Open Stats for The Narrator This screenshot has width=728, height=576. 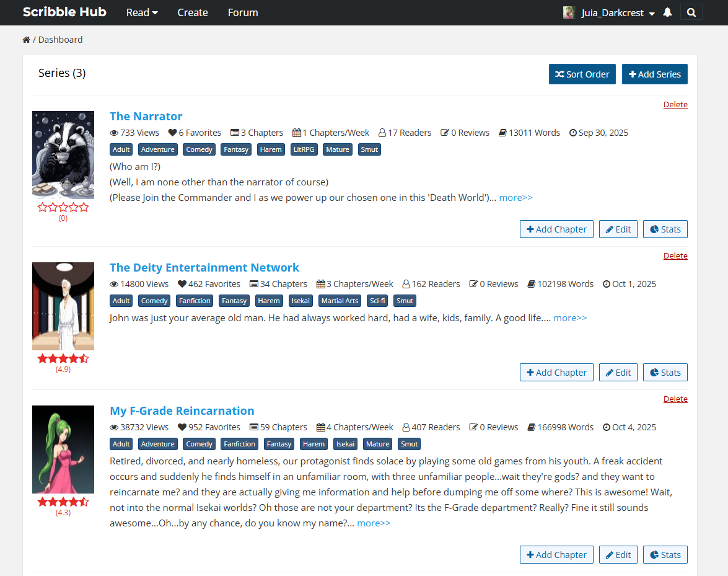pyautogui.click(x=665, y=229)
